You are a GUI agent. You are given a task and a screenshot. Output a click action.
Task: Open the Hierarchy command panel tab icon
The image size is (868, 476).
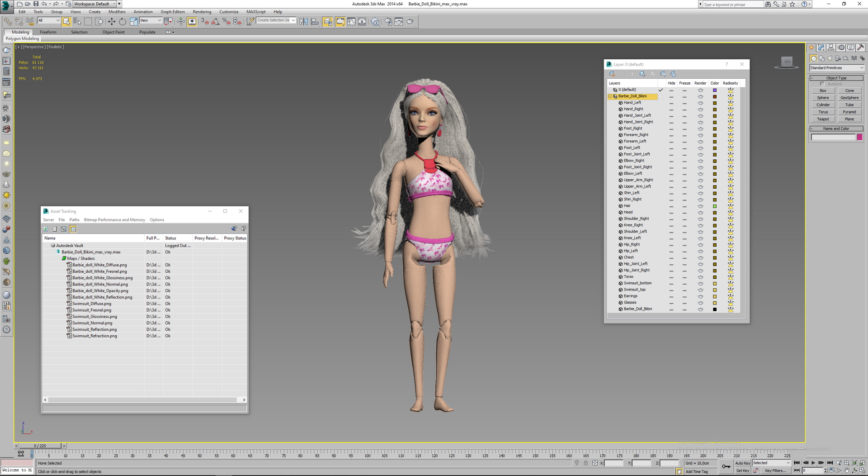(x=831, y=48)
